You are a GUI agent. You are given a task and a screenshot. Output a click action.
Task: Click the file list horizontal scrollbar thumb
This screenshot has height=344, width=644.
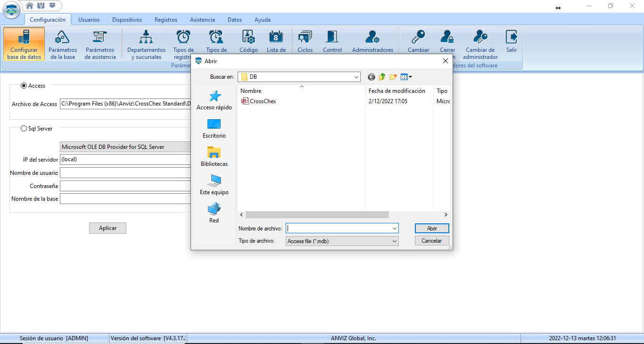[317, 214]
